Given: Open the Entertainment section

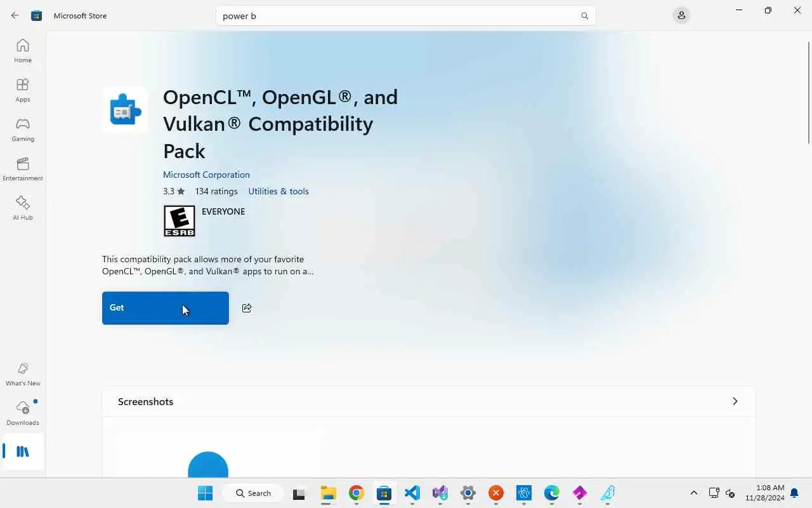Looking at the screenshot, I should click(x=23, y=169).
